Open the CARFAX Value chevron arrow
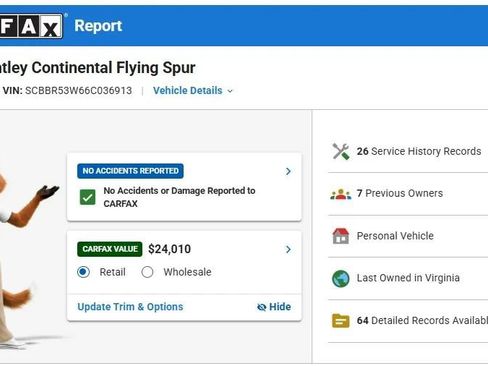The image size is (488, 366). 288,249
